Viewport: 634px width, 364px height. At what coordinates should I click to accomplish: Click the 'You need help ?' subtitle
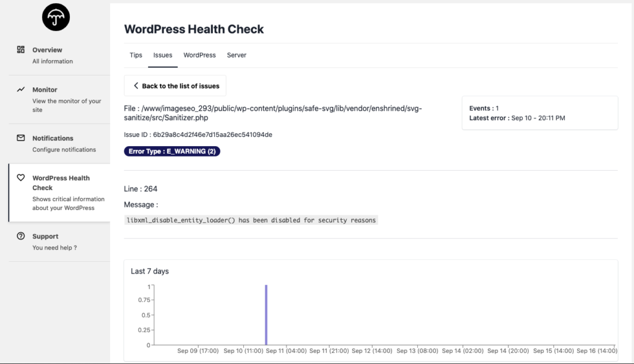pyautogui.click(x=54, y=248)
